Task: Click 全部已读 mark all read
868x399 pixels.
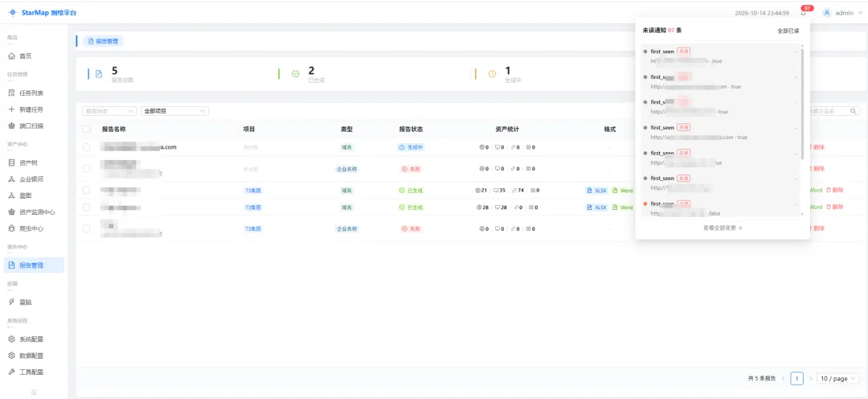Action: point(788,31)
